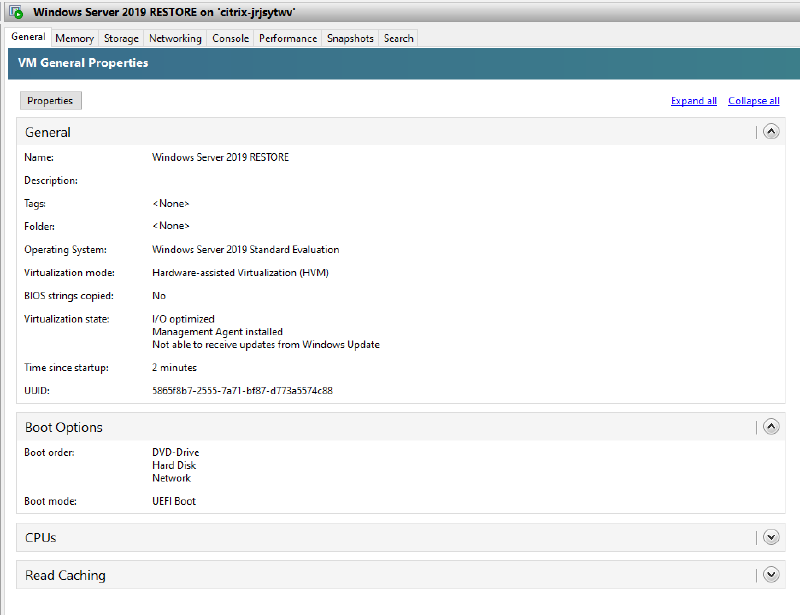Click Network in boot order
The image size is (800, 615).
(171, 478)
